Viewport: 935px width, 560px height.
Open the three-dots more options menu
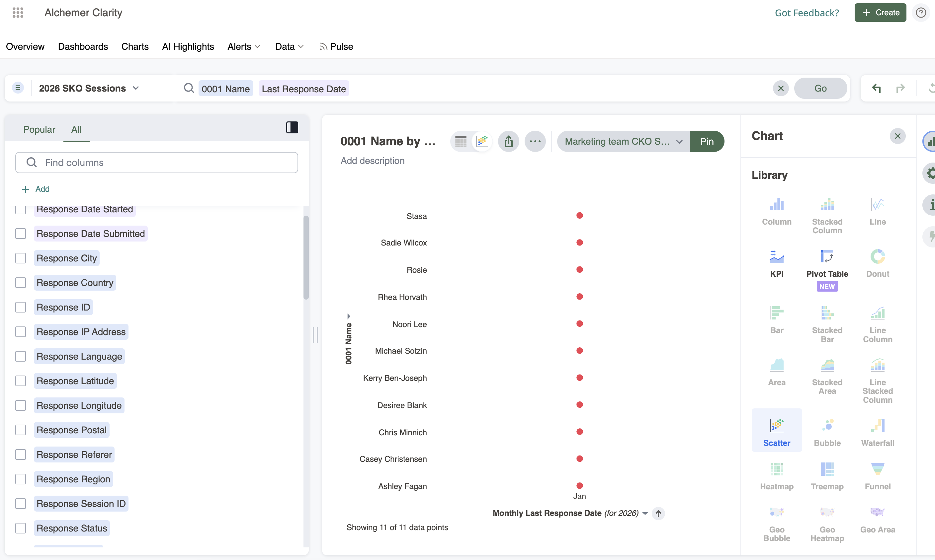(x=535, y=142)
